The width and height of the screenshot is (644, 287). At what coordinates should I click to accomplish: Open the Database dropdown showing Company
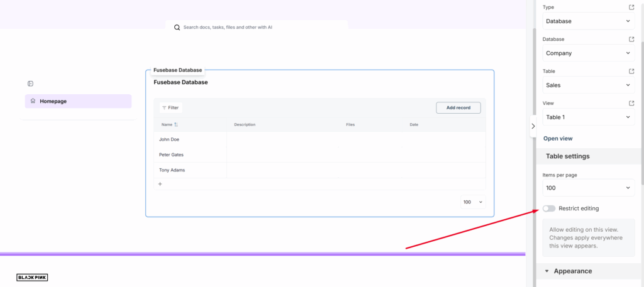coord(588,53)
